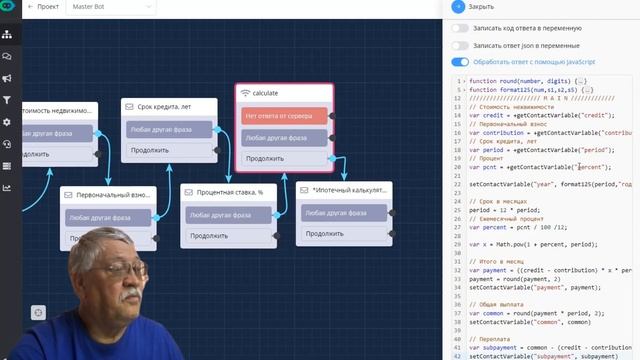This screenshot has width=640, height=360.
Task: Open the Master Bot dropdown
Action: [111, 7]
